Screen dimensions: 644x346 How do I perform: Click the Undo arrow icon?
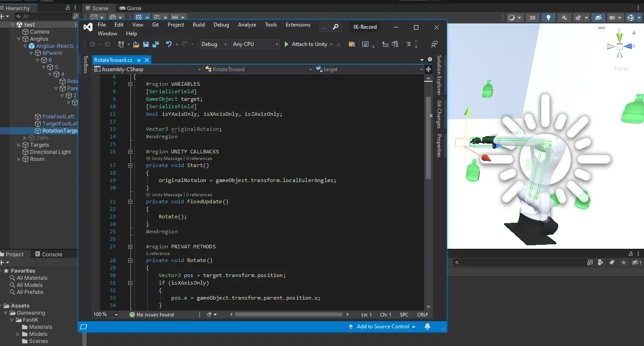169,44
